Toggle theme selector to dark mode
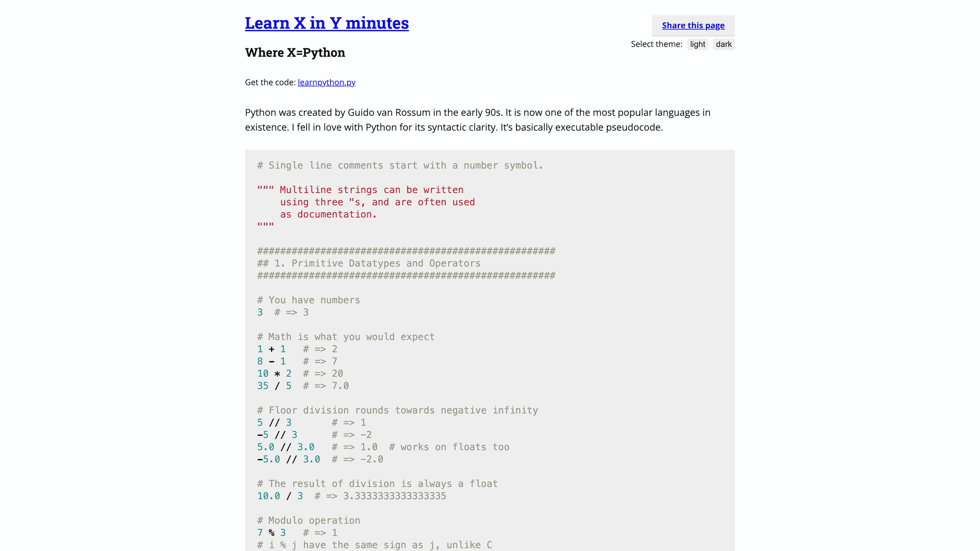This screenshot has height=551, width=980. pos(724,44)
